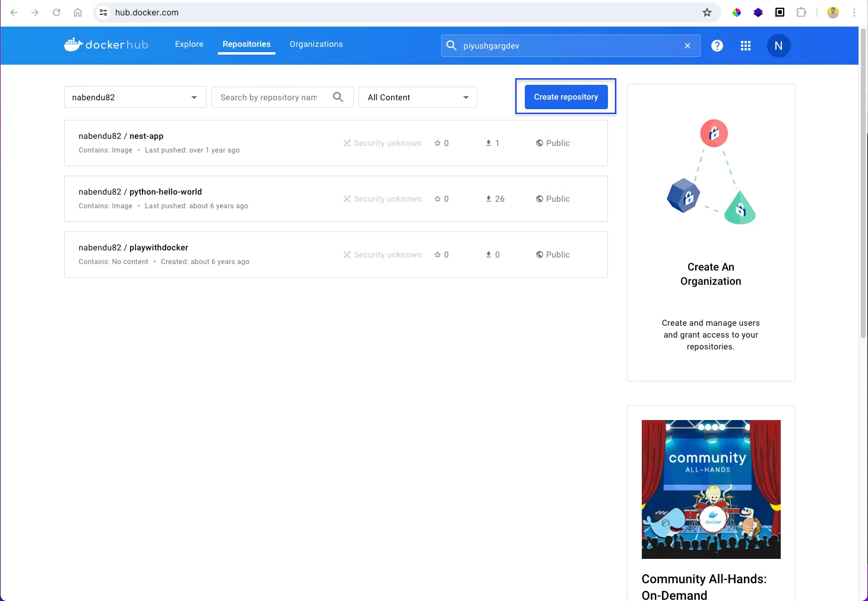Open the browser home icon
This screenshot has width=868, height=601.
[x=78, y=12]
